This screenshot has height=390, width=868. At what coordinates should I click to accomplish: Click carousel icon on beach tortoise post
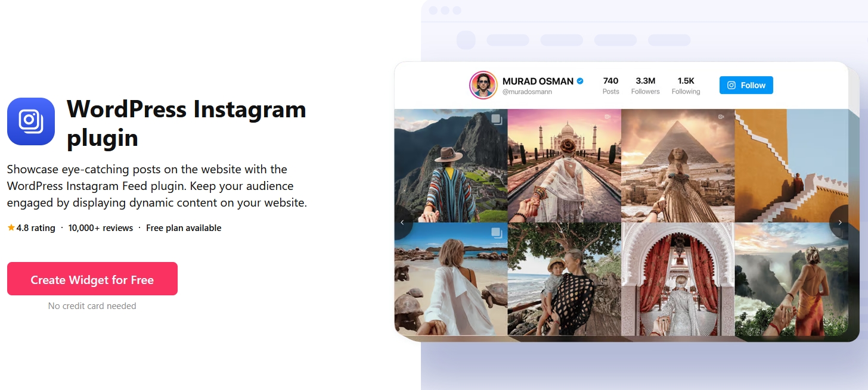pyautogui.click(x=496, y=232)
